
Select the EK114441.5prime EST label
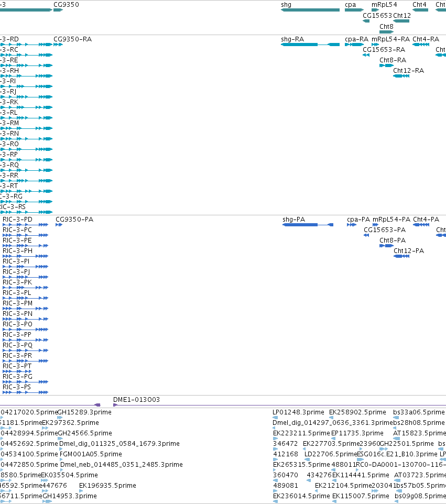click(361, 475)
